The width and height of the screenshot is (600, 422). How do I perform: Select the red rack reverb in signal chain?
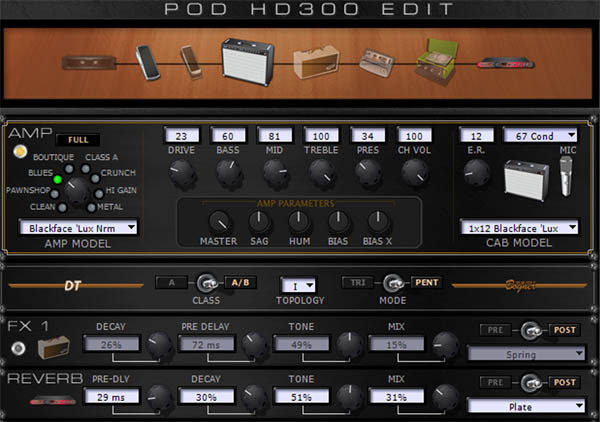click(505, 63)
